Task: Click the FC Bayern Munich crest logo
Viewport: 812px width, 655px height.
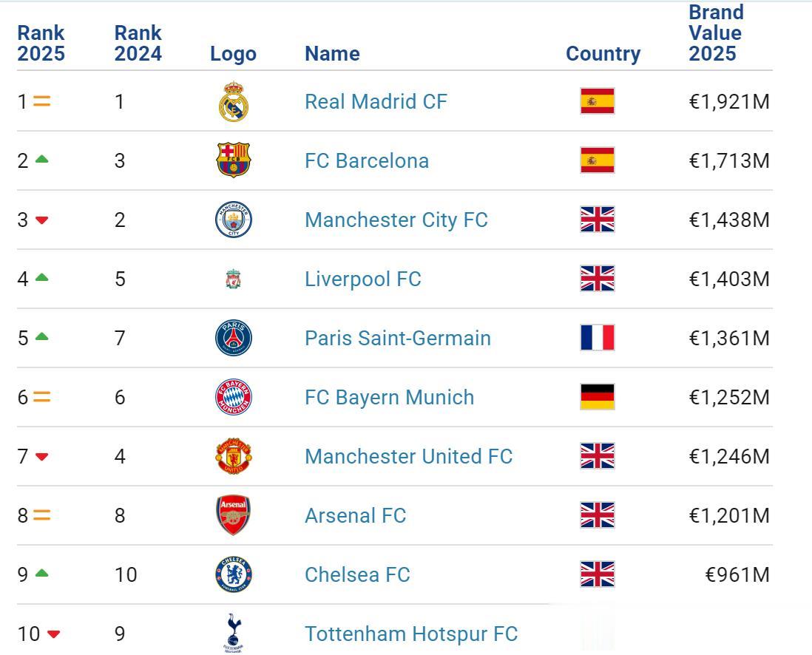Action: pos(234,397)
